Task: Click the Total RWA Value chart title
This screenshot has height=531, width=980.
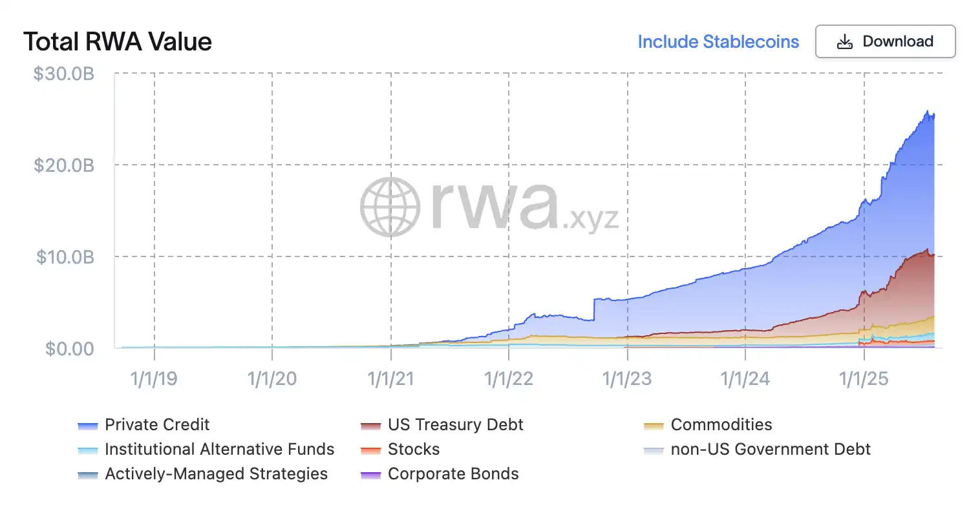Action: coord(118,42)
